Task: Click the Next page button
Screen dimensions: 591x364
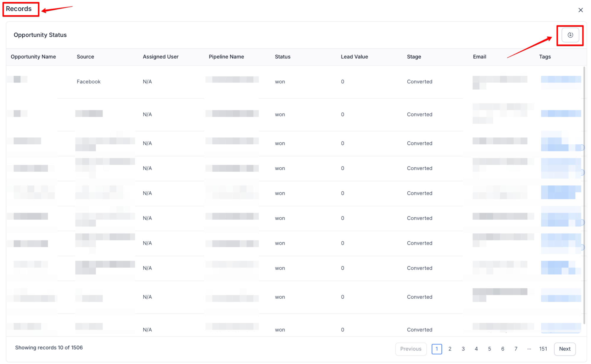Action: point(564,349)
